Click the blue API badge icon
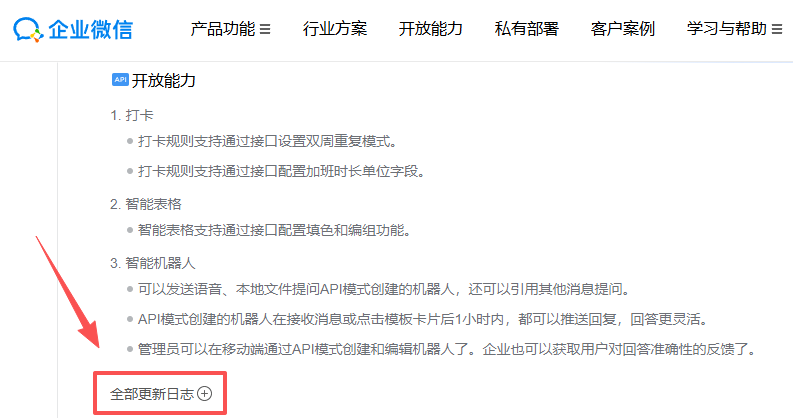Screen dimensions: 793x418 pyautogui.click(x=120, y=80)
